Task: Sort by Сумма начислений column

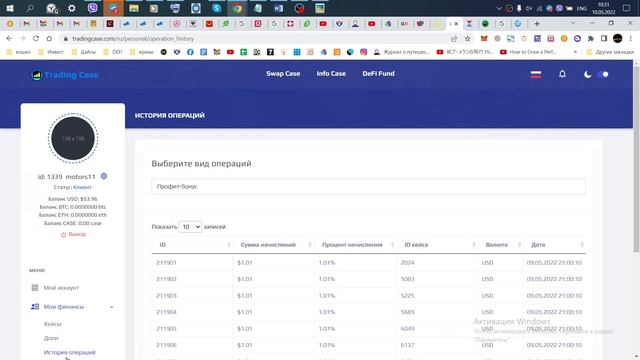Action: 273,245
